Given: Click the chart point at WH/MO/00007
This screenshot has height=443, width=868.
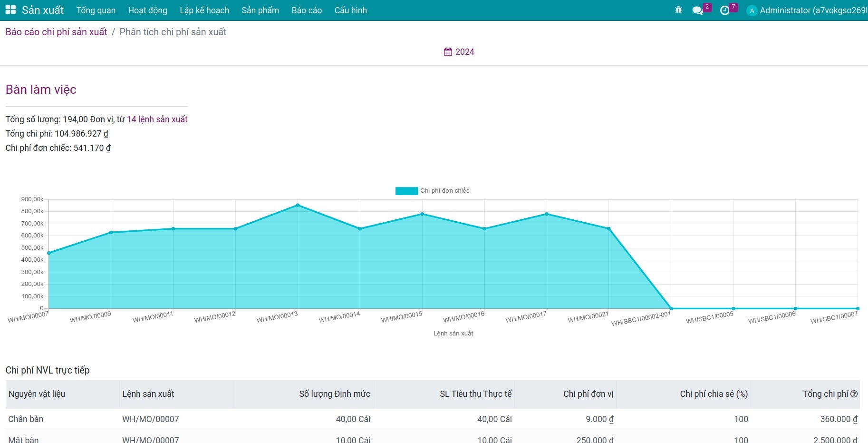Looking at the screenshot, I should (48, 253).
